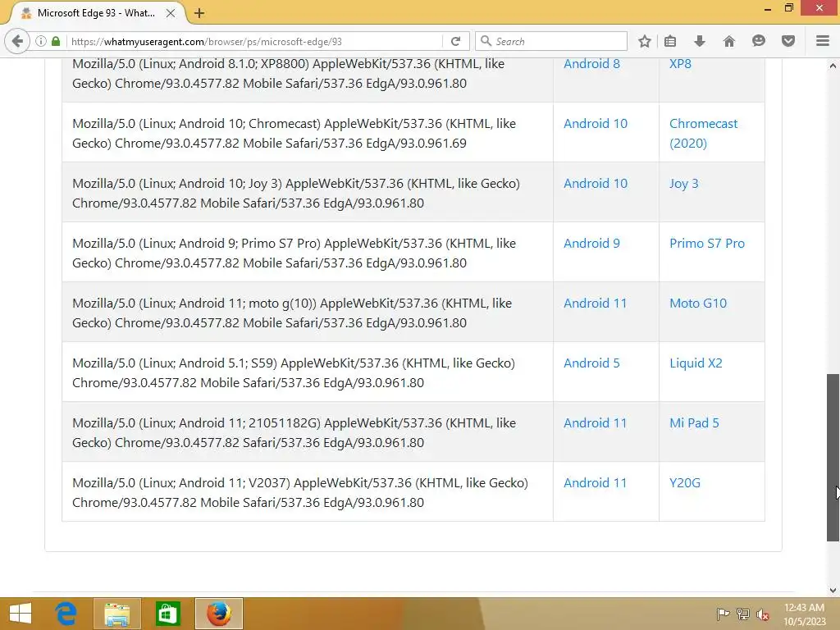Image resolution: width=840 pixels, height=630 pixels.
Task: Open File Explorer from taskbar
Action: point(116,614)
